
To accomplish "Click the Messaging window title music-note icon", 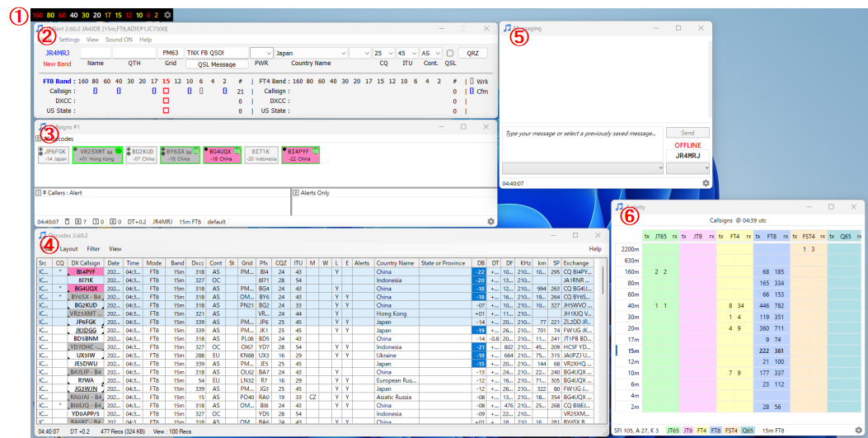I will [508, 28].
